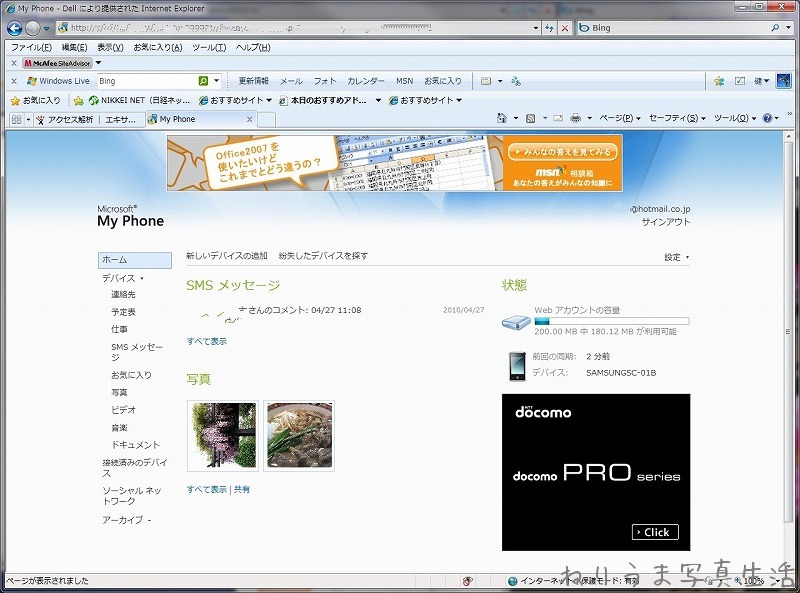Click the form fill icon in Windows Live toolbar

[x=486, y=81]
